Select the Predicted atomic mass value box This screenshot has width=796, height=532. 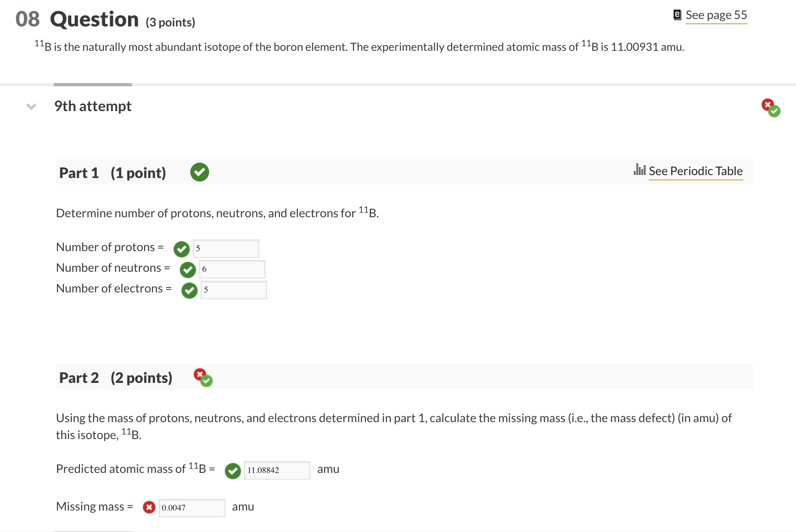click(277, 470)
